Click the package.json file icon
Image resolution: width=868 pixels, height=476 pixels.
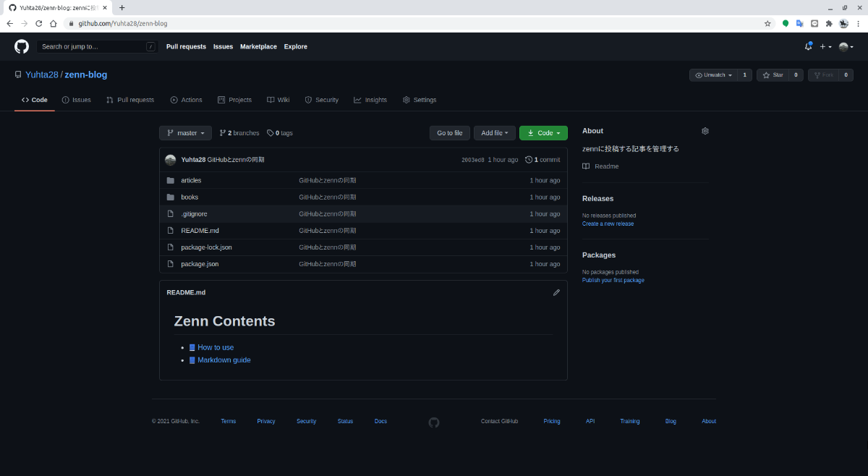pyautogui.click(x=171, y=264)
